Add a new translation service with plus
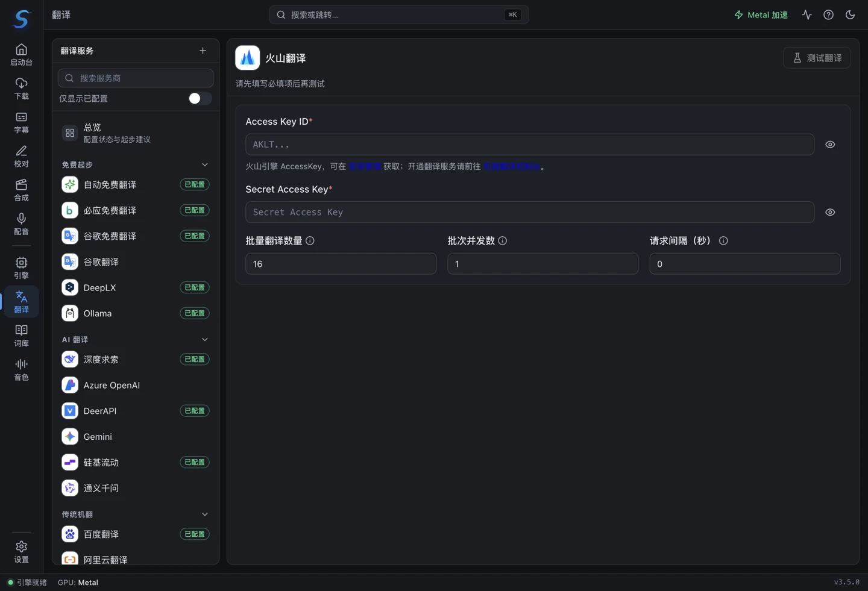 [203, 51]
